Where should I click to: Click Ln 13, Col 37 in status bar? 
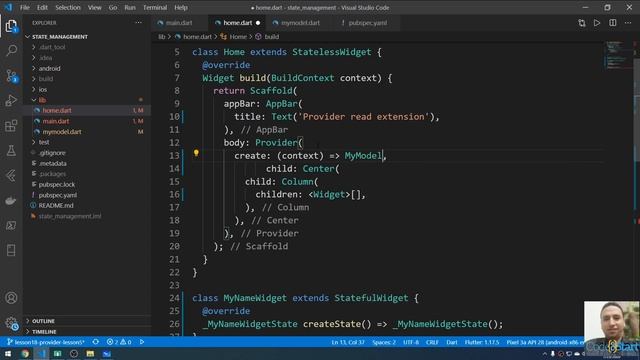[x=348, y=342]
